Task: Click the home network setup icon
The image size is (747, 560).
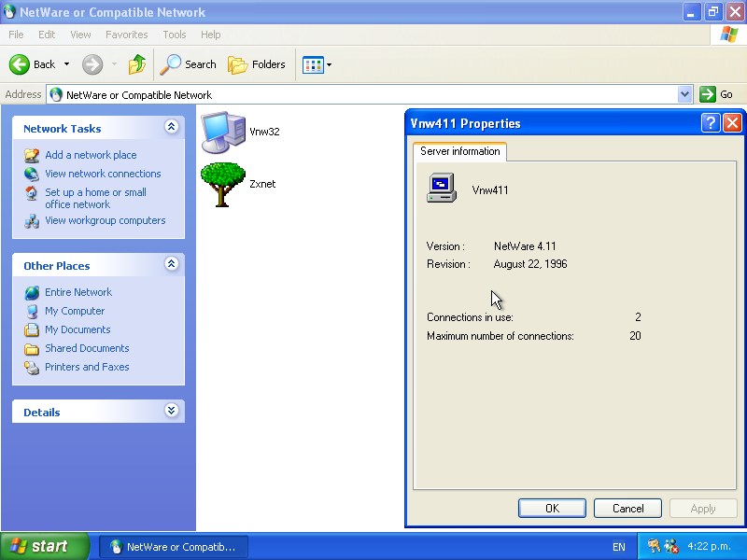Action: (32, 193)
